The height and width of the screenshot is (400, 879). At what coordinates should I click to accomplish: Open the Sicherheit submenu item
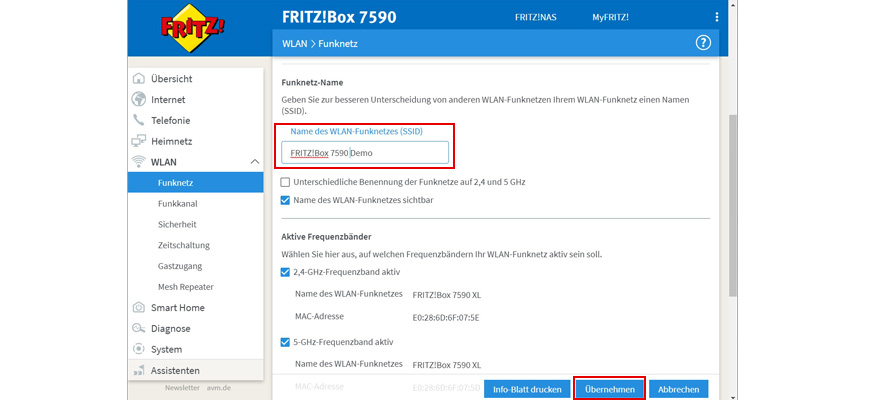[177, 224]
